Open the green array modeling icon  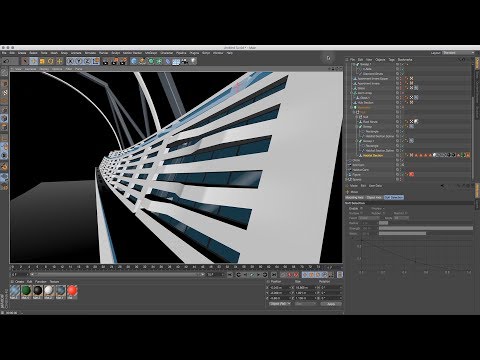click(x=159, y=61)
